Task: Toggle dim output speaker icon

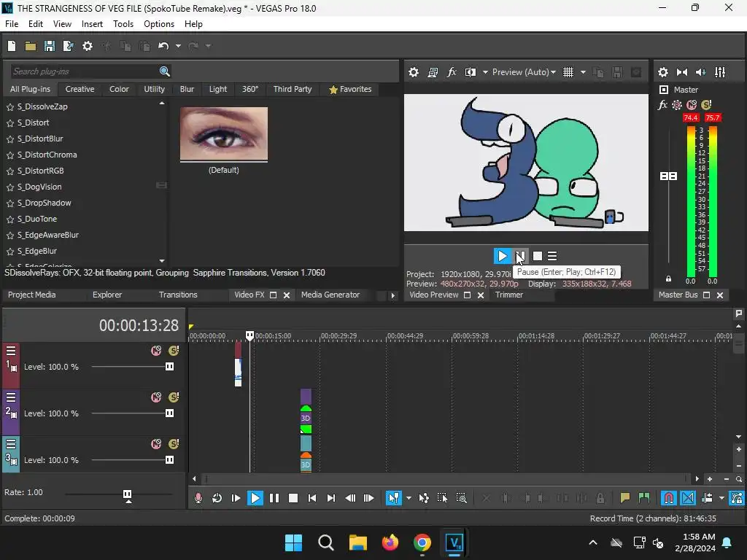Action: pos(701,72)
